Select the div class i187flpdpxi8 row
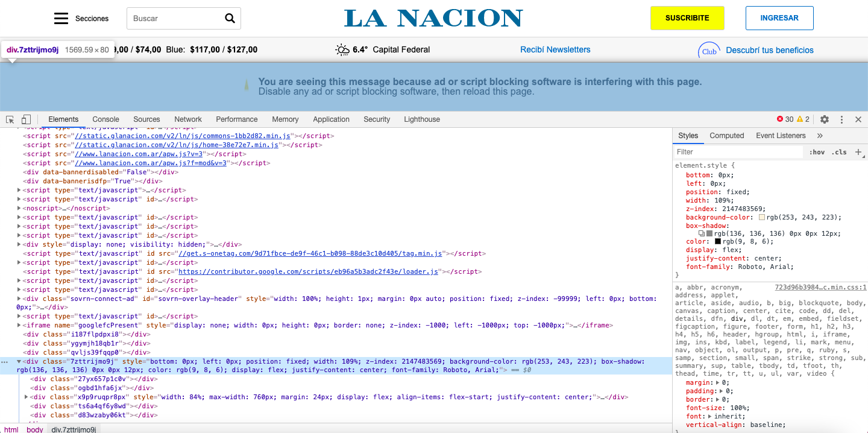 87,334
